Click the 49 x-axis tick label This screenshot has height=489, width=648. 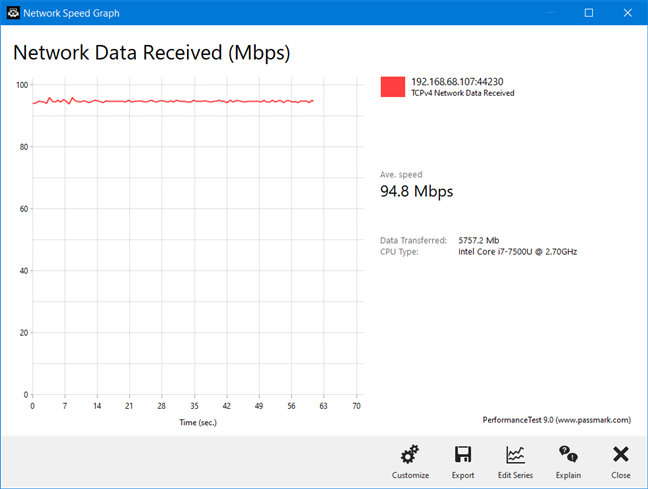coord(259,406)
